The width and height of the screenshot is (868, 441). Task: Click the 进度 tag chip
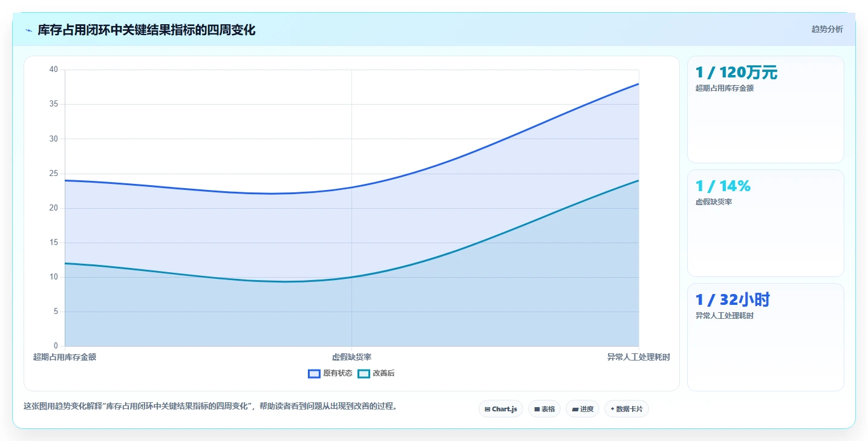582,409
